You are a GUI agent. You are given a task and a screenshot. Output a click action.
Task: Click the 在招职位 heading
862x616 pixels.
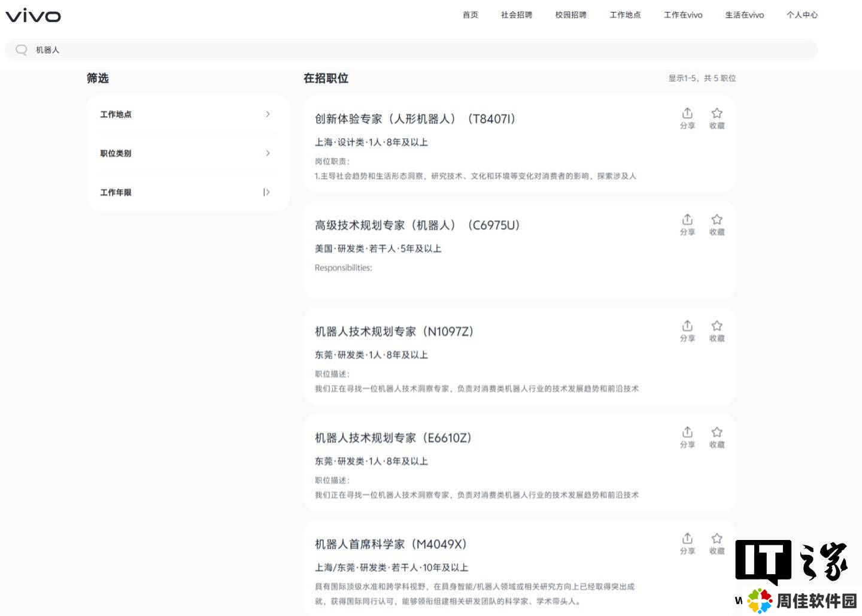326,78
